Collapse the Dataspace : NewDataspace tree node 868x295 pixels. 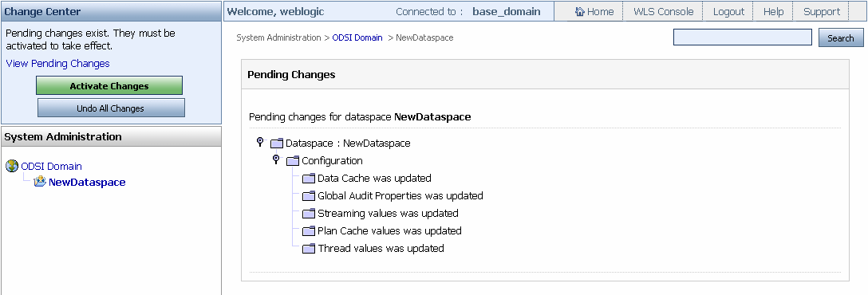(x=260, y=142)
